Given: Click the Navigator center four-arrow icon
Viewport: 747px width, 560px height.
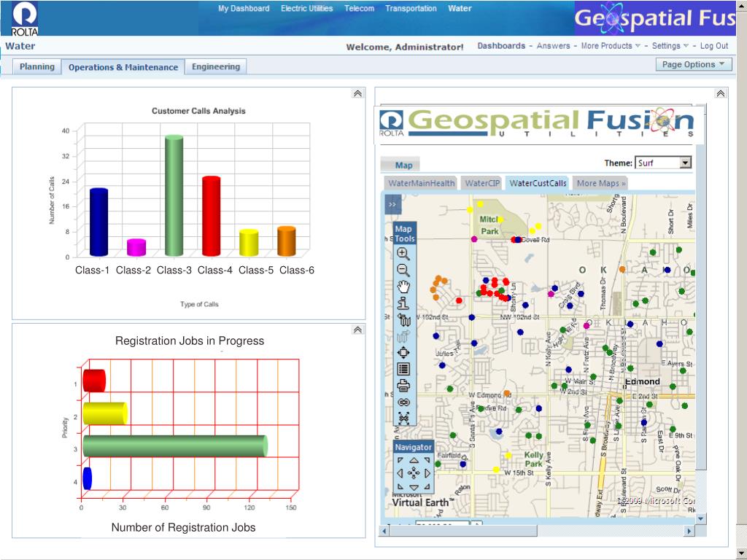Looking at the screenshot, I should pos(414,472).
